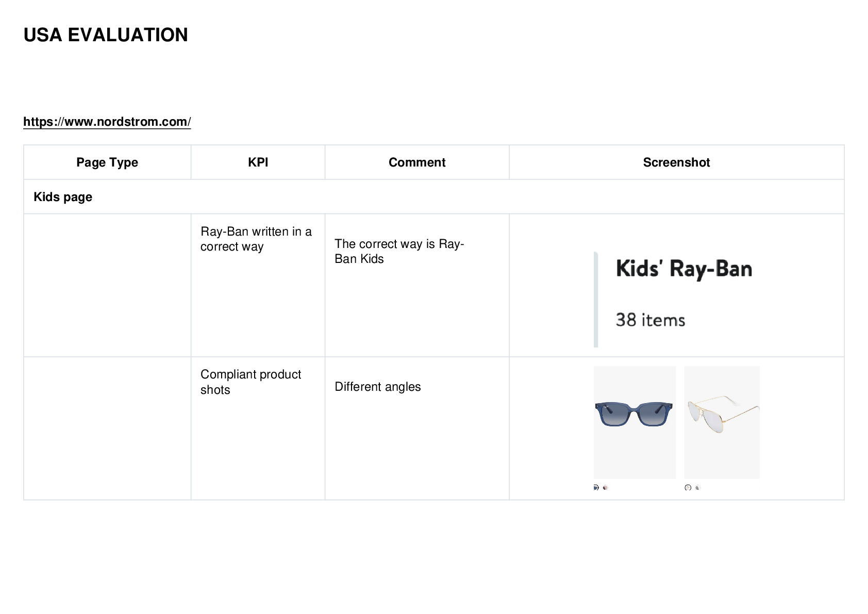The width and height of the screenshot is (868, 614).
Task: Select the grey swatch under aviator sunglasses
Action: click(697, 487)
